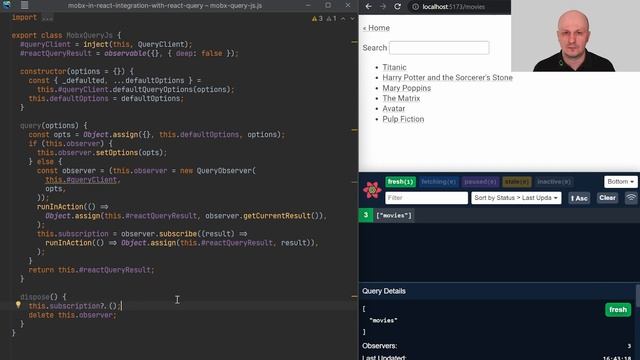Open The Matrix movie link

pos(401,98)
